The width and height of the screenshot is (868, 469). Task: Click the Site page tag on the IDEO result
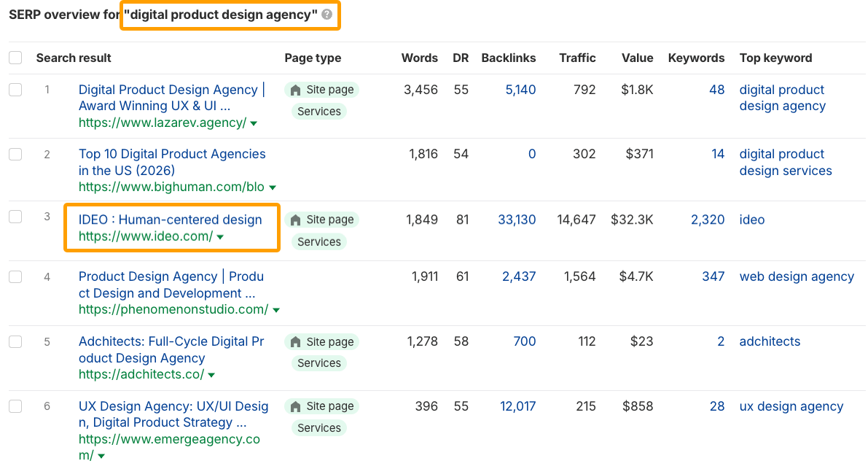coord(321,220)
